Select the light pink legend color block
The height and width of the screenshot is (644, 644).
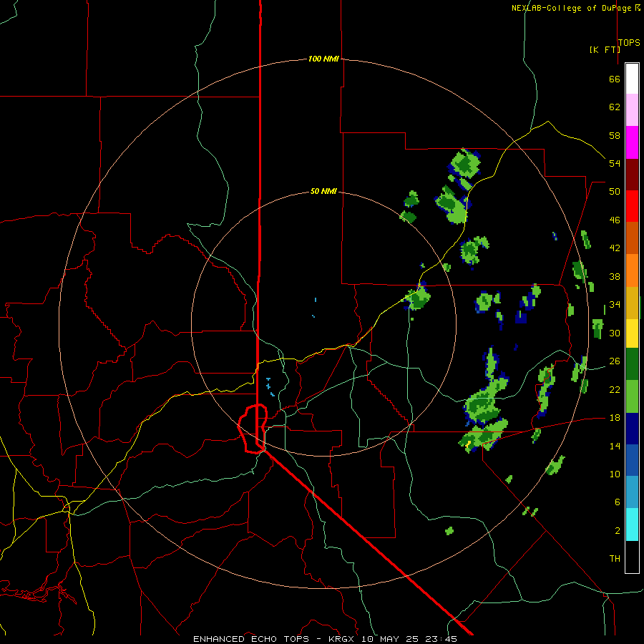pos(632,110)
